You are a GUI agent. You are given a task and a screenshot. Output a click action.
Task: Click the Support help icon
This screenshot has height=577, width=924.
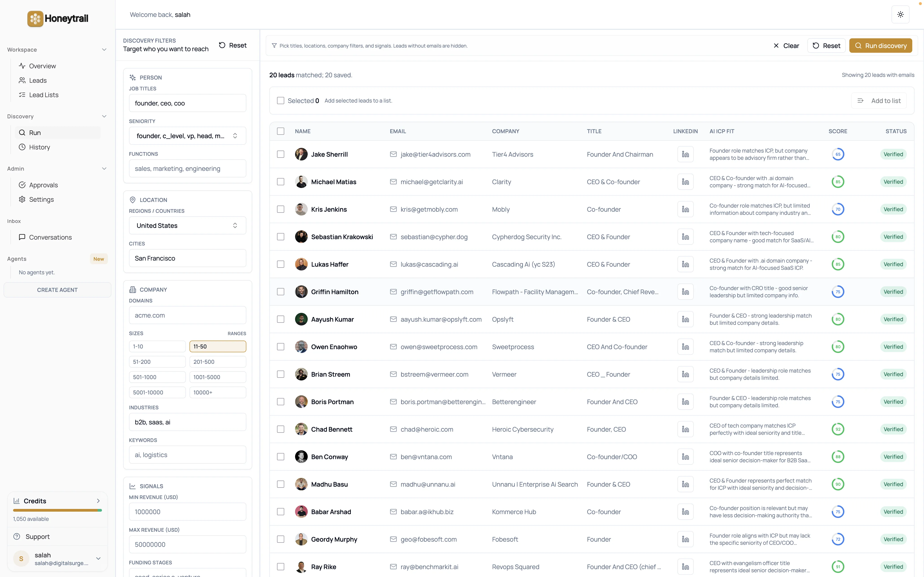point(17,537)
